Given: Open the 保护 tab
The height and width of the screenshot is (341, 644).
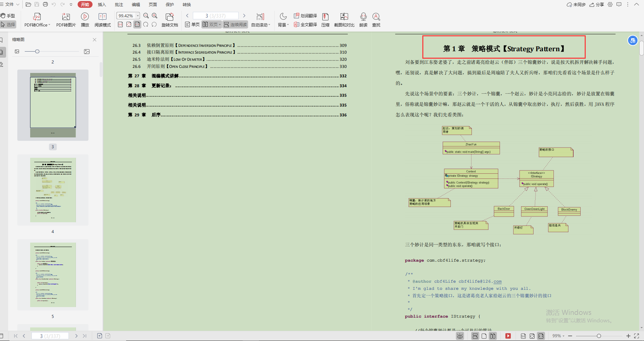Looking at the screenshot, I should (x=170, y=4).
